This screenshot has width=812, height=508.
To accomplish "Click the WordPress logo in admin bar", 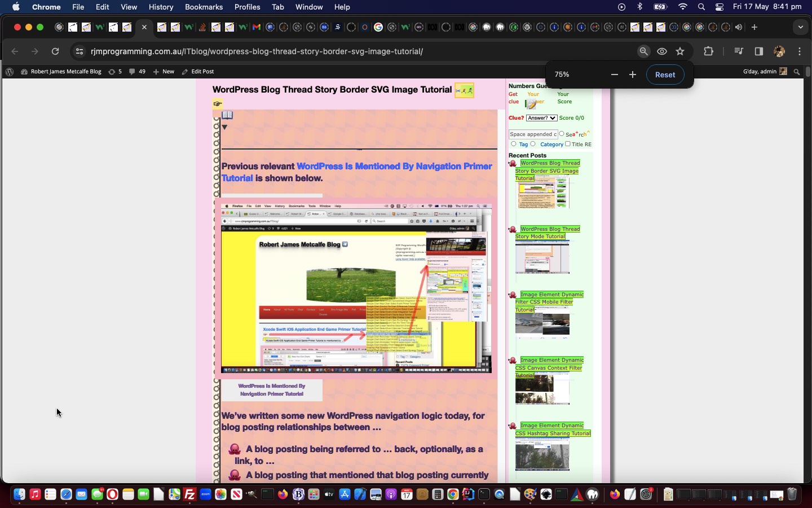I will 9,72.
